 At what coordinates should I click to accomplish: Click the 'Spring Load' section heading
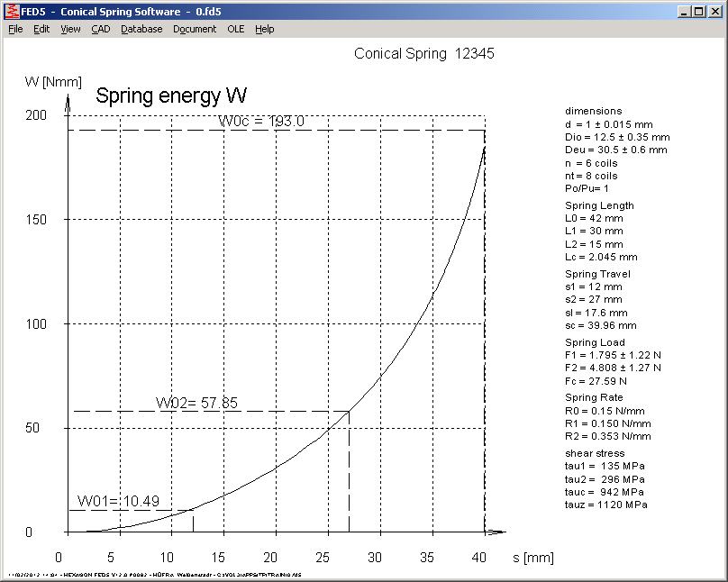(x=593, y=342)
